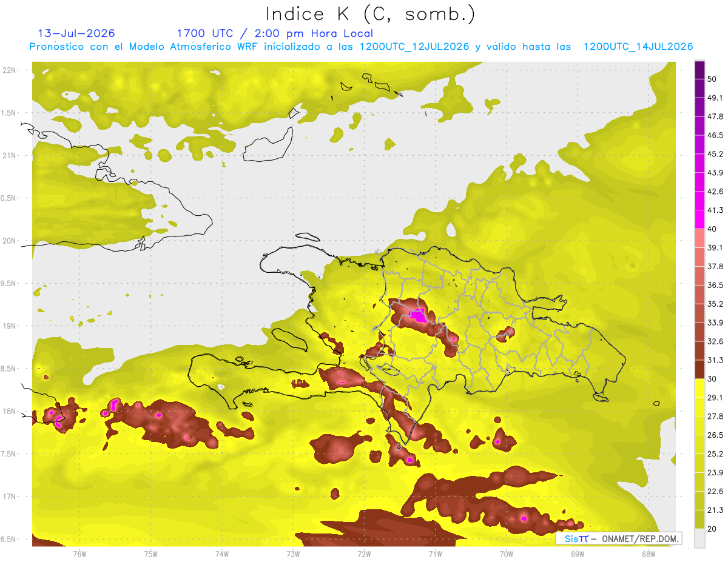Select the dark brown swatch between 30 and 31.3
The height and width of the screenshot is (562, 728).
click(x=699, y=369)
